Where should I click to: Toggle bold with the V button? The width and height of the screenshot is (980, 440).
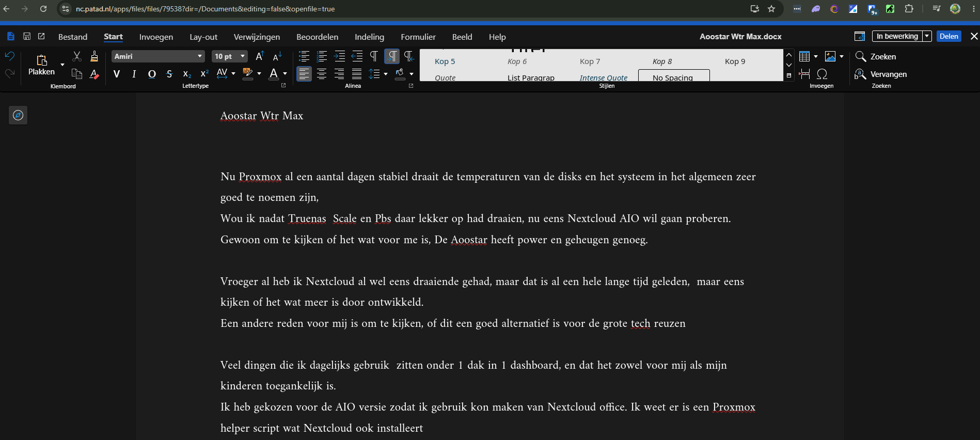(117, 74)
